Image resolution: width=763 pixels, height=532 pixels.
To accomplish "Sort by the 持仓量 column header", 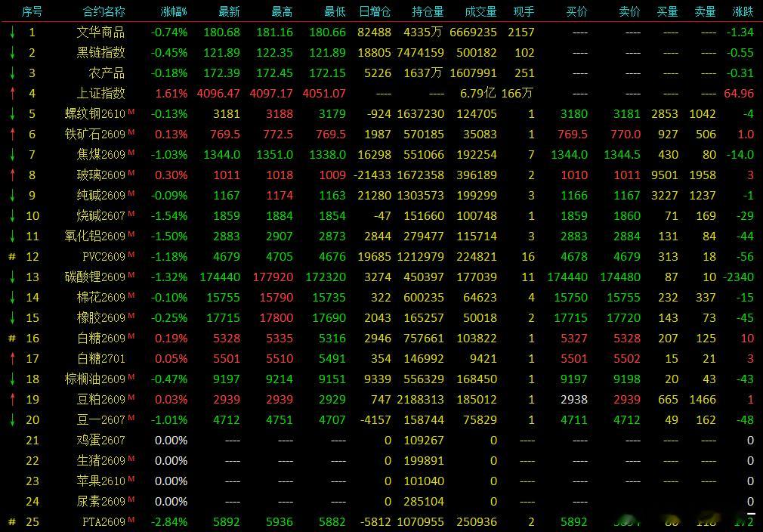I will click(428, 11).
